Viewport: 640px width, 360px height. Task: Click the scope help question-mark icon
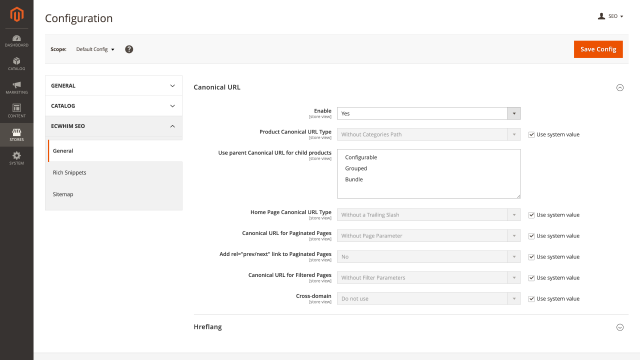point(129,49)
